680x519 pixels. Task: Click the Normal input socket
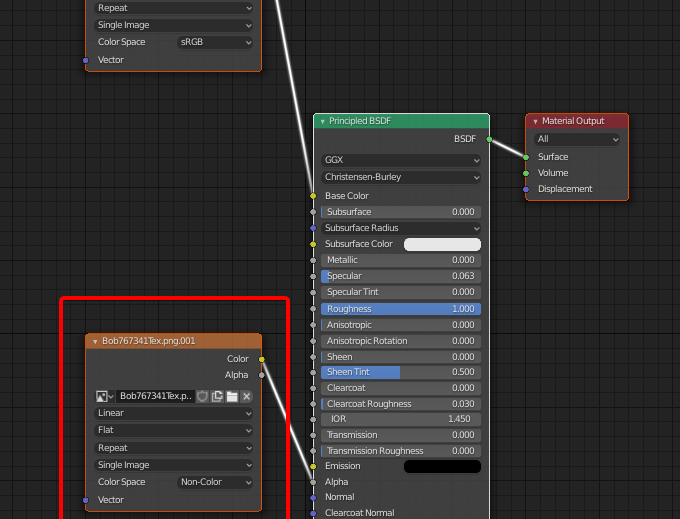(x=313, y=498)
